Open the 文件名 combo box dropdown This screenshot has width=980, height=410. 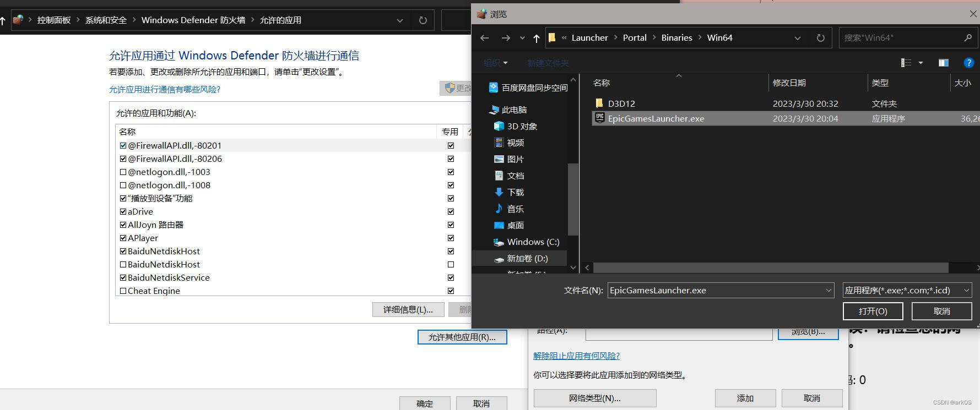(829, 290)
